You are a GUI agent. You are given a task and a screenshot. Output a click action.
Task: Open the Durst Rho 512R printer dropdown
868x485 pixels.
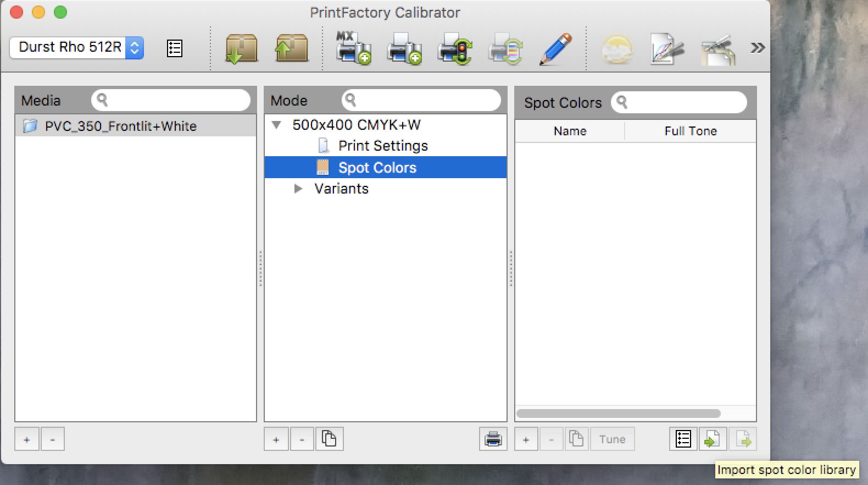[x=76, y=47]
